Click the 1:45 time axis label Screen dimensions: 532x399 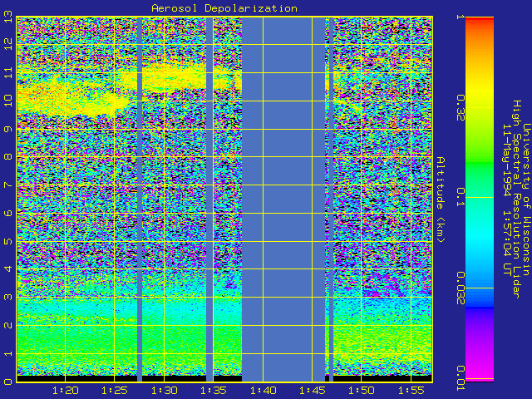coord(313,391)
